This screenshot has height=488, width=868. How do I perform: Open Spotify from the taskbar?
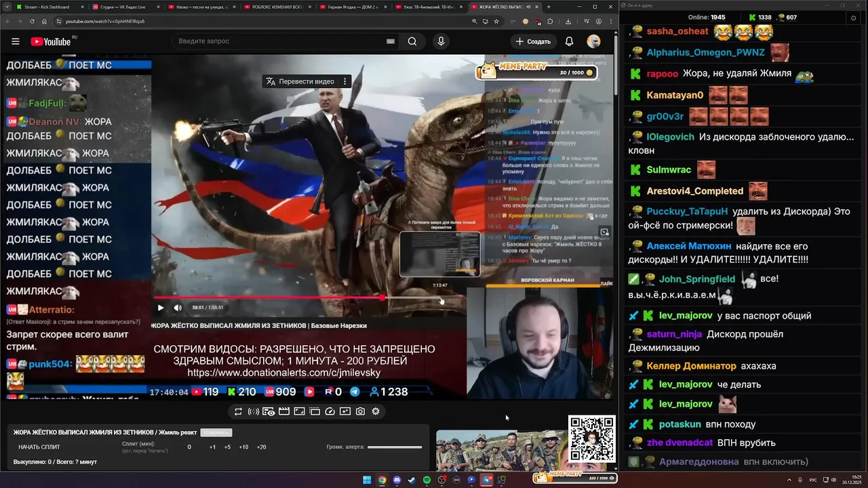[x=427, y=480]
